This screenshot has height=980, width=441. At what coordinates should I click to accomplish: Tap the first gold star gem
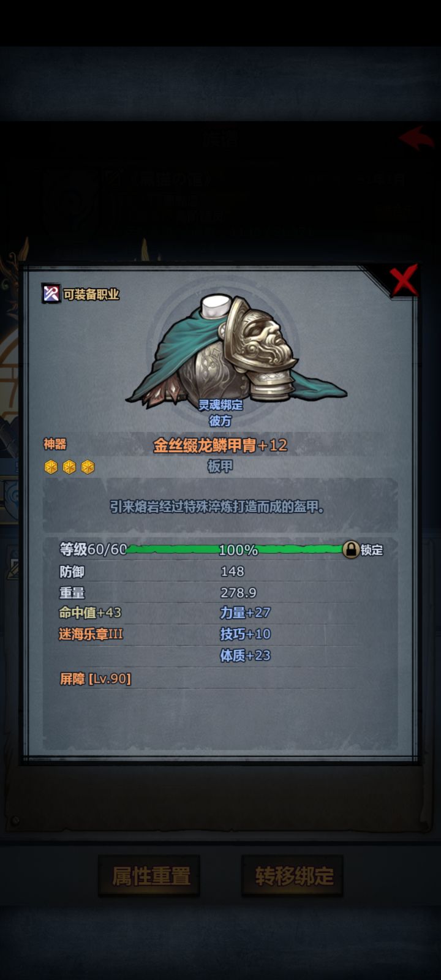[51, 467]
